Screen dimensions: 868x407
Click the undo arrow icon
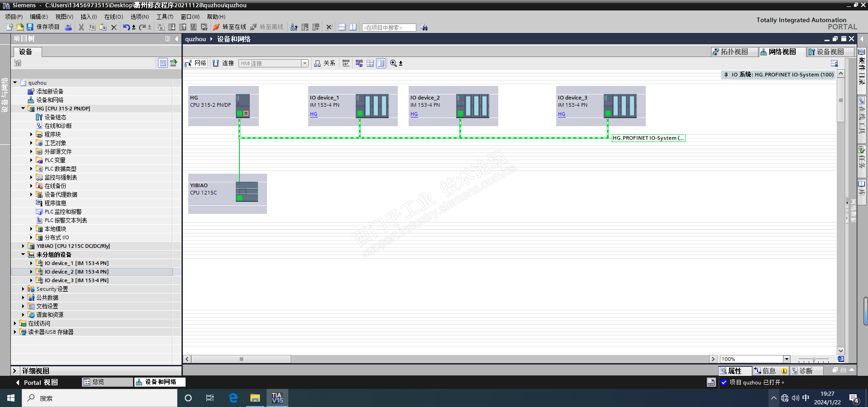point(126,27)
